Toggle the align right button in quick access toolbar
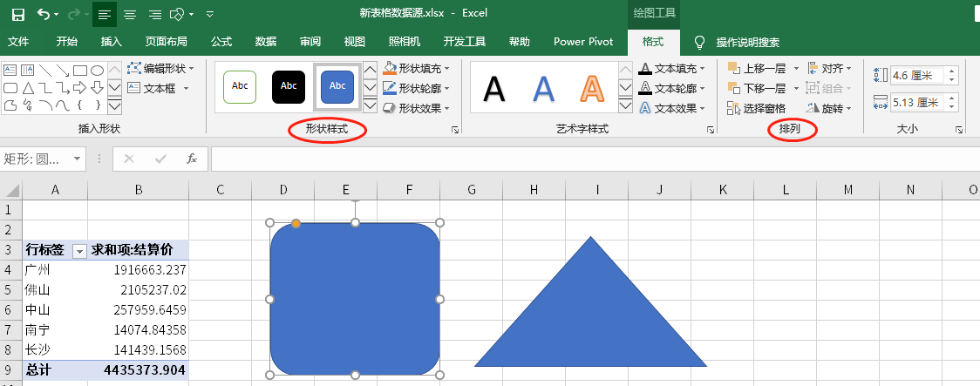The height and width of the screenshot is (386, 980). [x=154, y=14]
